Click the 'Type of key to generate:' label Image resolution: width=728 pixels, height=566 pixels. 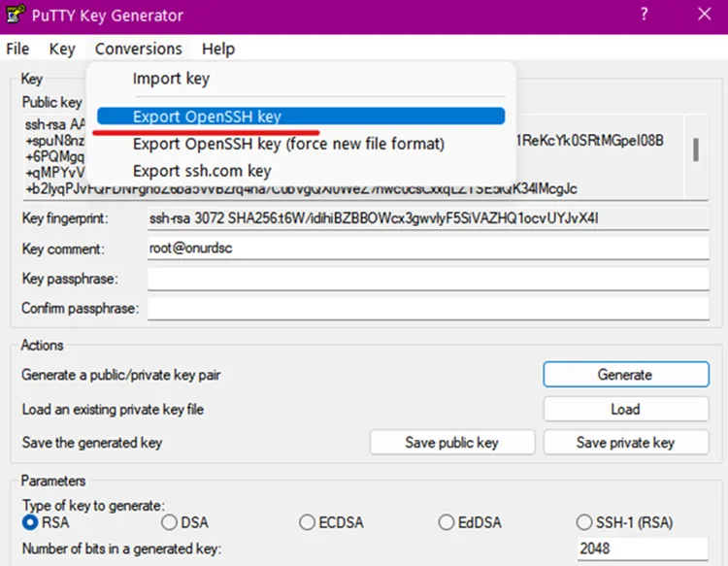93,505
